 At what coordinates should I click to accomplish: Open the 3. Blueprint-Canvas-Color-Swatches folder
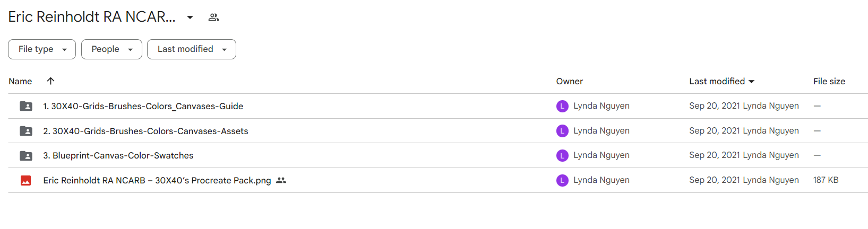tap(118, 156)
